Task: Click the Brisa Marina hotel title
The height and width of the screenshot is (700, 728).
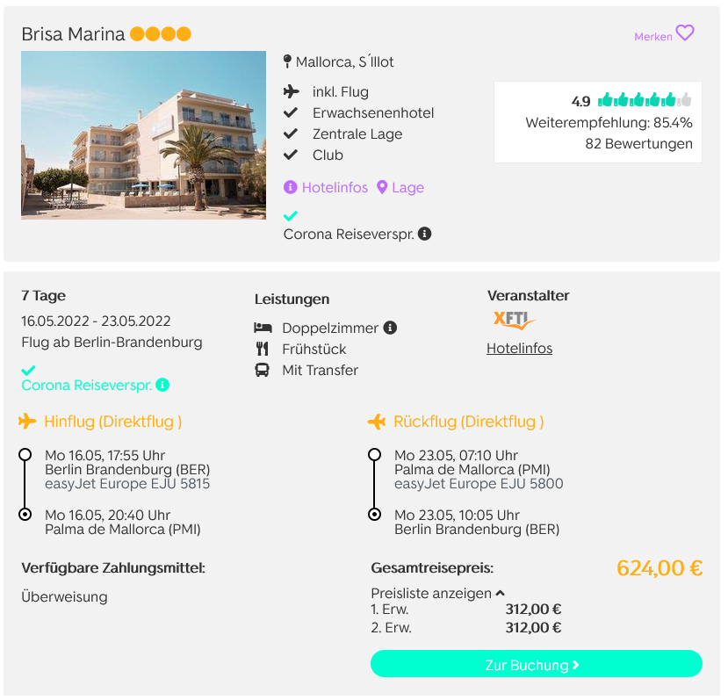Action: point(73,34)
